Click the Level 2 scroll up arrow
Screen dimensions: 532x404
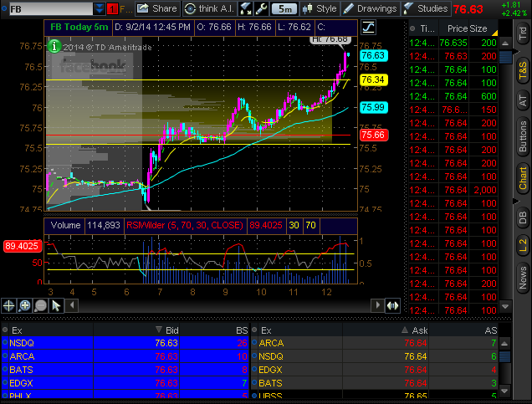(505, 344)
